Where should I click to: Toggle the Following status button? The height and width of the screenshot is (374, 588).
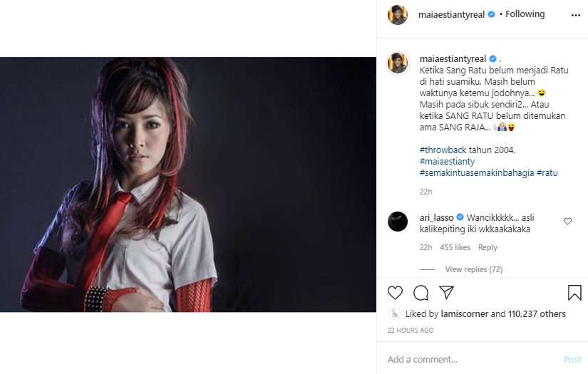tap(525, 14)
